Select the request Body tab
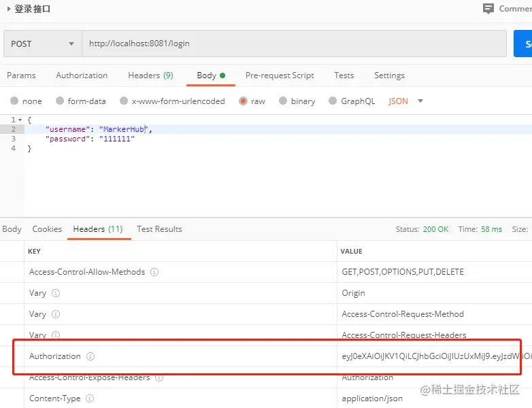Screen dimensions: 532x408 [x=211, y=75]
